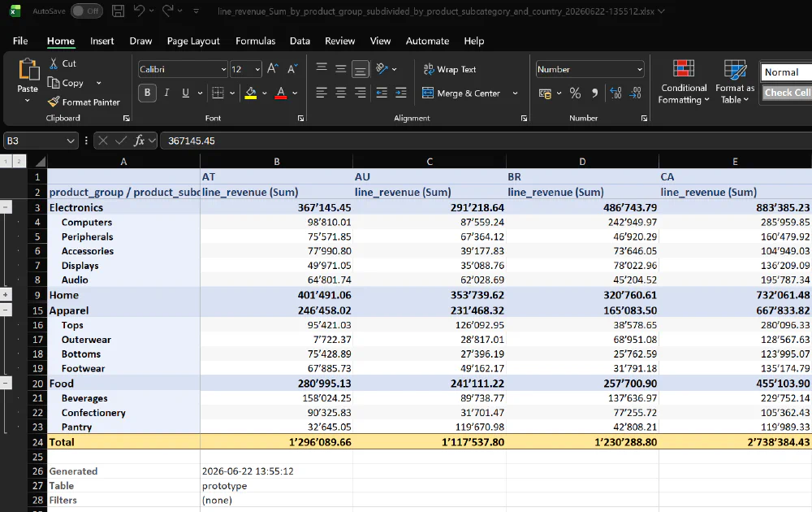Activate the Format Painter

(x=84, y=102)
